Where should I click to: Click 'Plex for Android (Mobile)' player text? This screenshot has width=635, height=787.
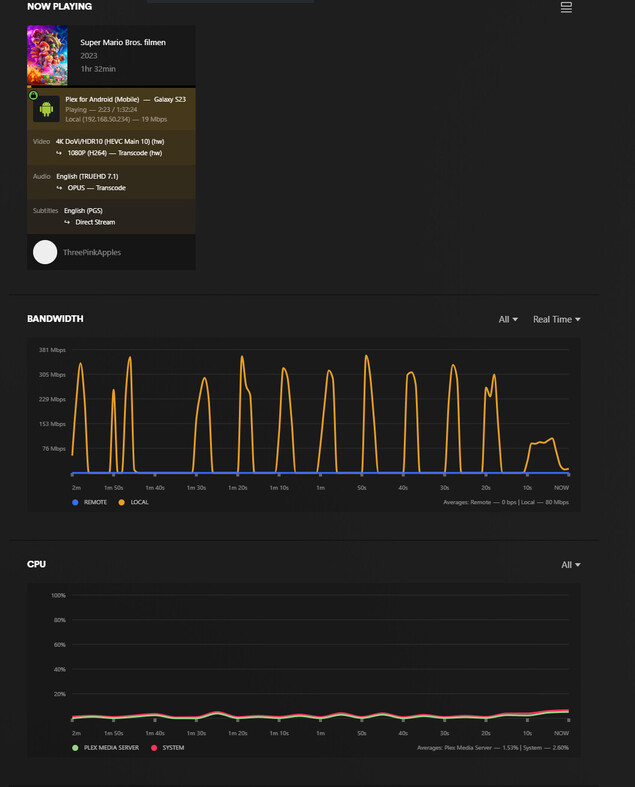[102, 99]
